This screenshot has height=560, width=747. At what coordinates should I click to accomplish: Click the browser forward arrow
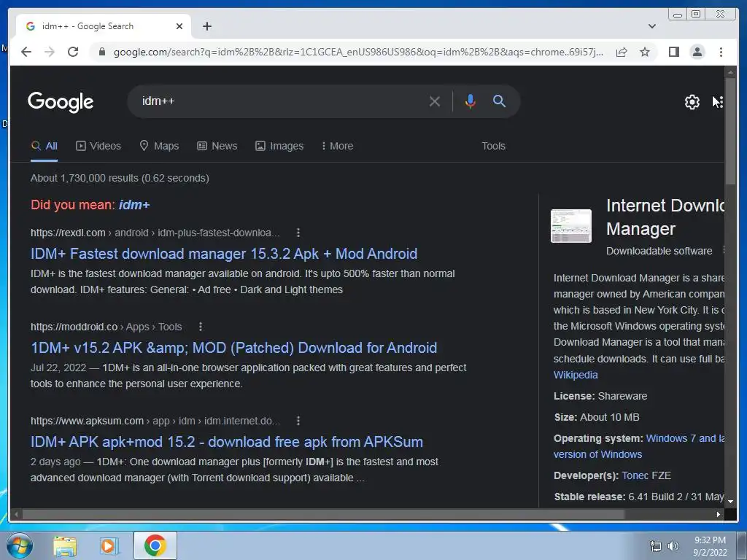click(x=50, y=52)
